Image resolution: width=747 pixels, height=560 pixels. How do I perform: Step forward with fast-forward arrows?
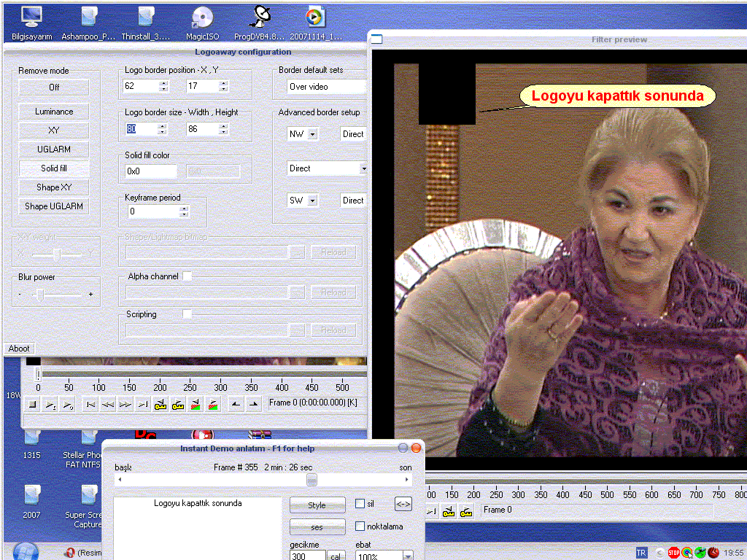pos(125,405)
